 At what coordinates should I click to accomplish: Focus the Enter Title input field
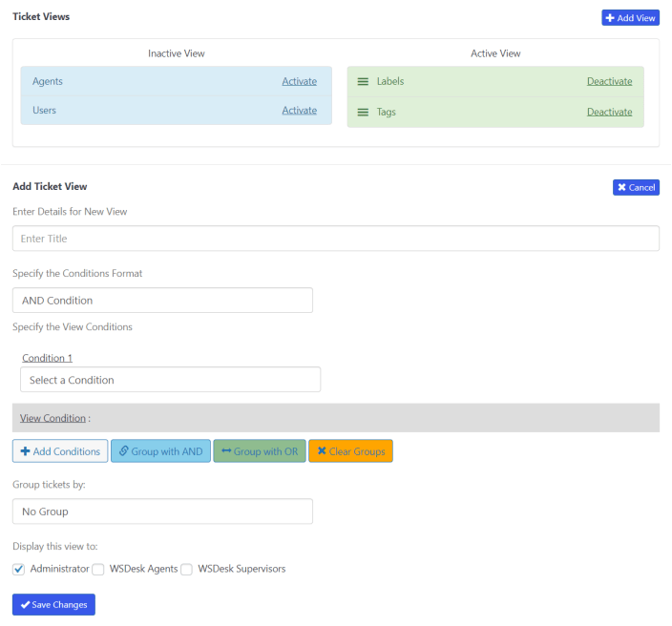click(x=336, y=239)
